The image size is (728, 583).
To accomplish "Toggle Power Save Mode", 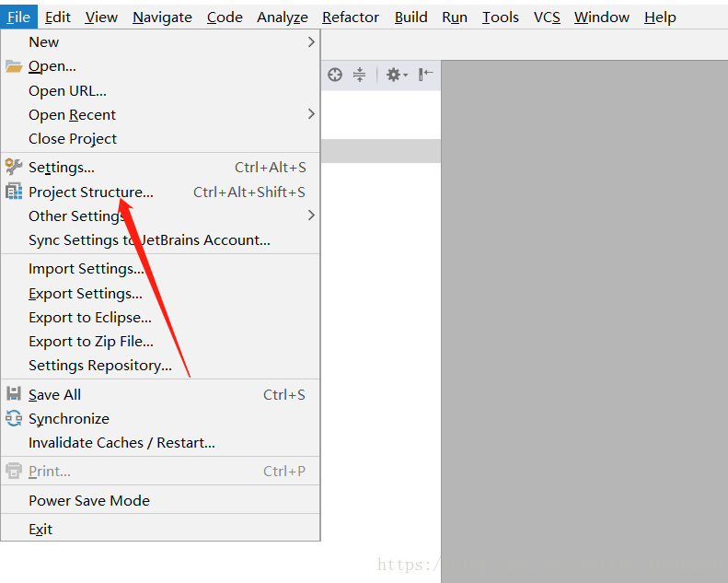I will [x=160, y=500].
